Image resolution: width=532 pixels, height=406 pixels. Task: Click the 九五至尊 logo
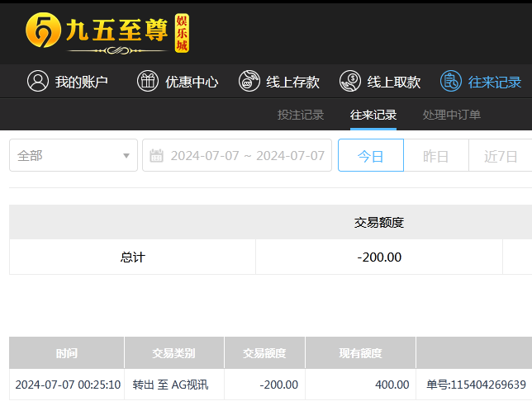click(x=107, y=33)
